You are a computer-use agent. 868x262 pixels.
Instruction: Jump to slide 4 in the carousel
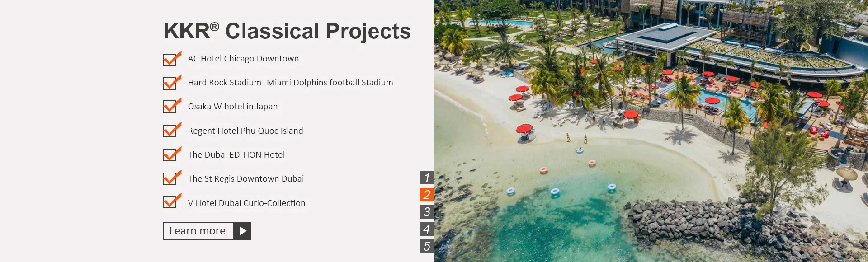tap(427, 229)
